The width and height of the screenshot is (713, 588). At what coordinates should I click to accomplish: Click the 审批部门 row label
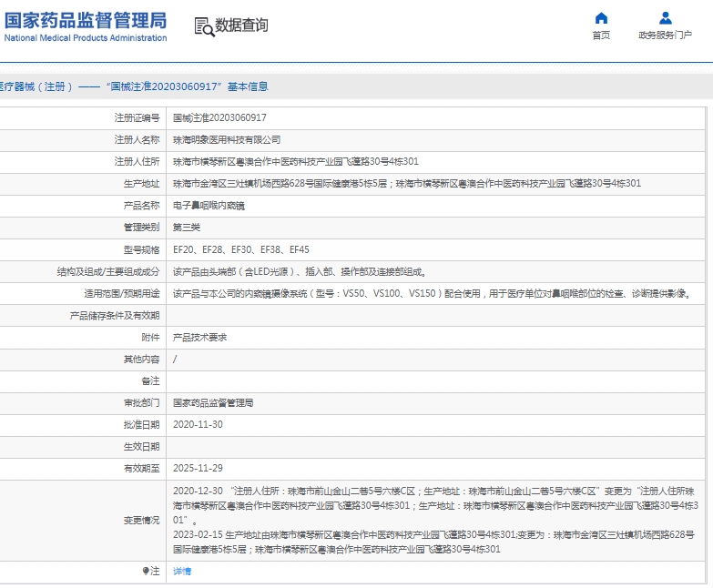coord(141,403)
